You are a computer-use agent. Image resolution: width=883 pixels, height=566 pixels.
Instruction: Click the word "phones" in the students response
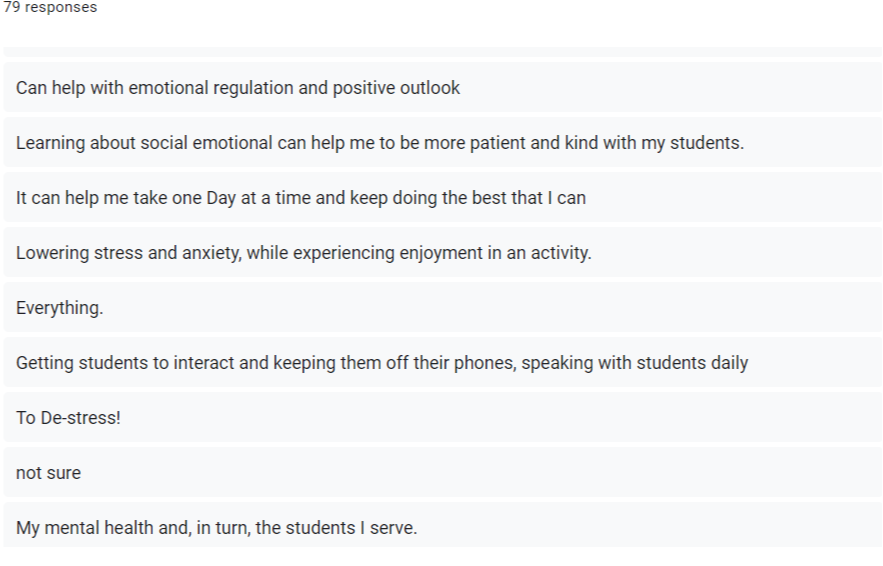pos(485,363)
